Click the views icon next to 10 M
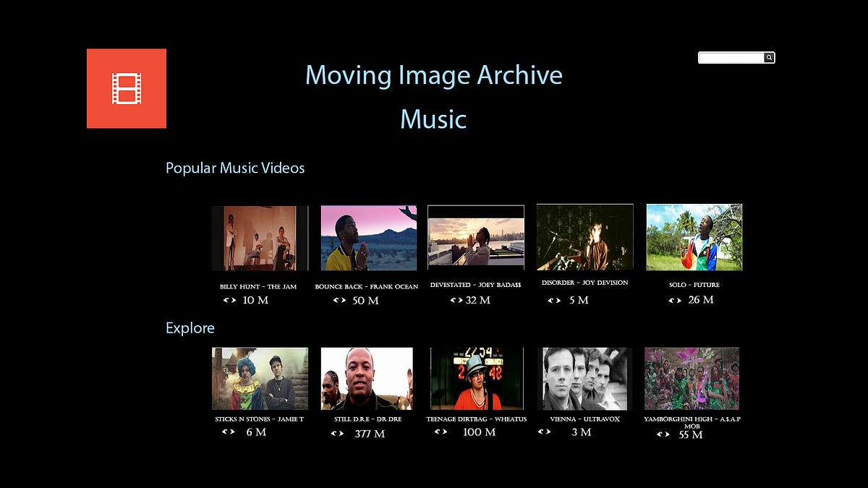The width and height of the screenshot is (868, 488). click(229, 299)
